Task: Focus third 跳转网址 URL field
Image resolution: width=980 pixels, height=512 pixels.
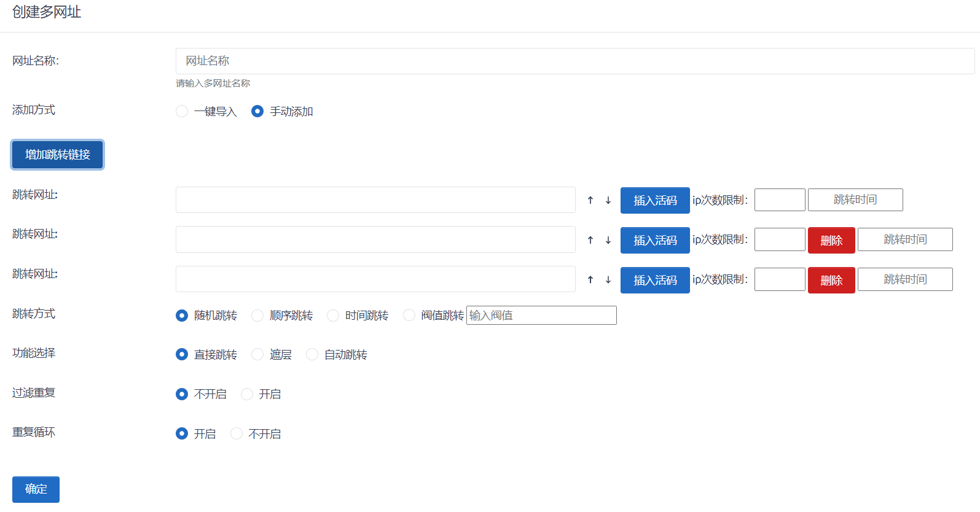Action: tap(375, 279)
